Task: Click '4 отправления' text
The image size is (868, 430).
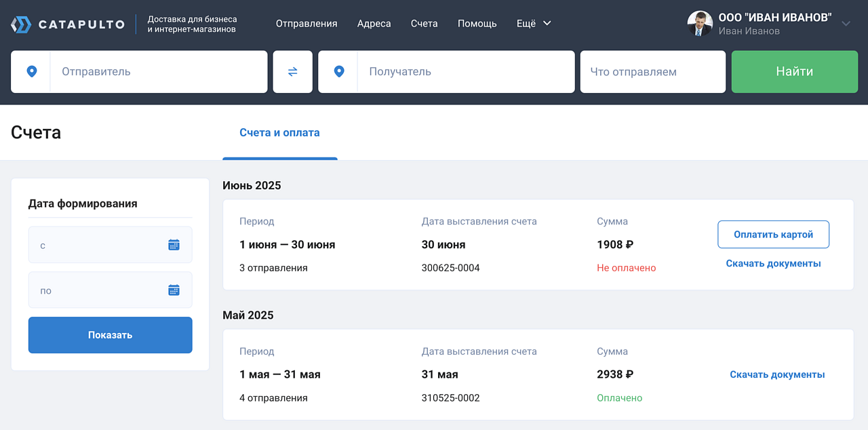Action: [x=274, y=398]
